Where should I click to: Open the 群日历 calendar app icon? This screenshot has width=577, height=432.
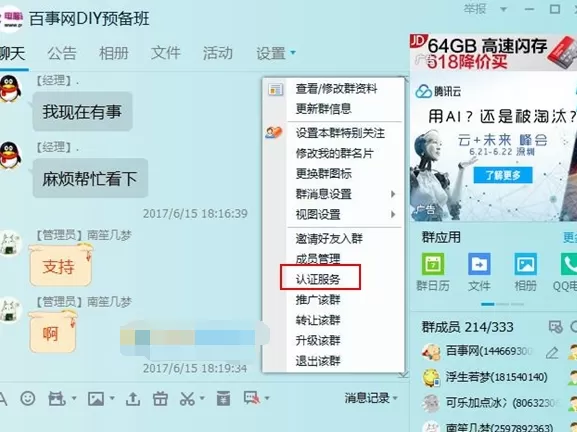pos(432,264)
